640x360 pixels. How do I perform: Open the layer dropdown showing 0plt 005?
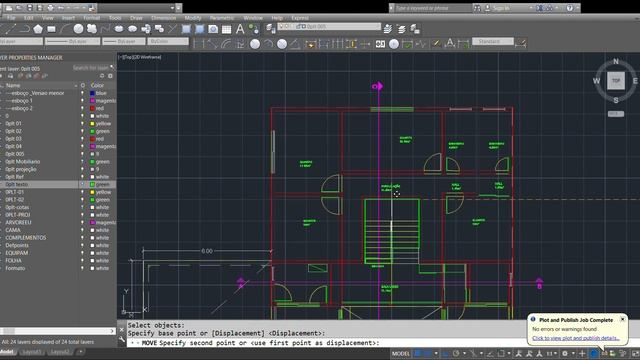point(329,26)
